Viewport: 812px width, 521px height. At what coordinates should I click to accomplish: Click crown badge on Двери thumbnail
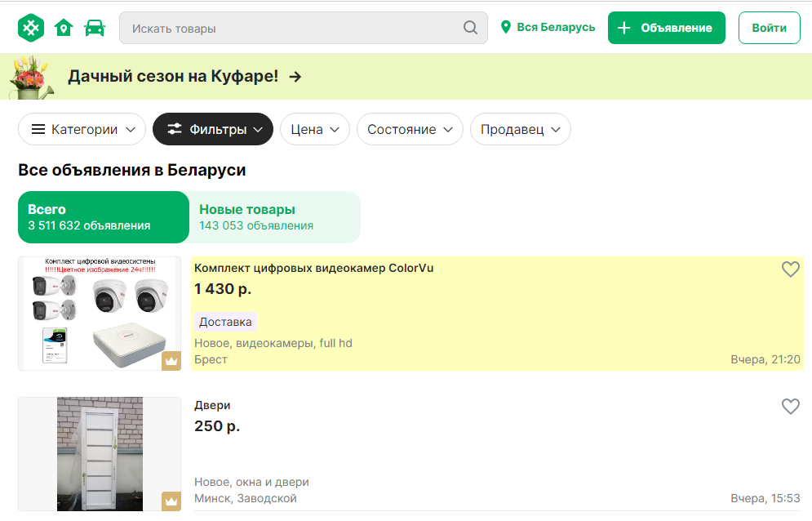point(171,501)
